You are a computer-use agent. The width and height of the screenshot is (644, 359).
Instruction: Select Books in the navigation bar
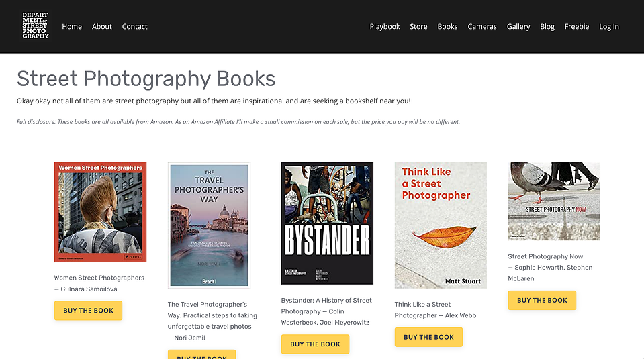coord(447,27)
